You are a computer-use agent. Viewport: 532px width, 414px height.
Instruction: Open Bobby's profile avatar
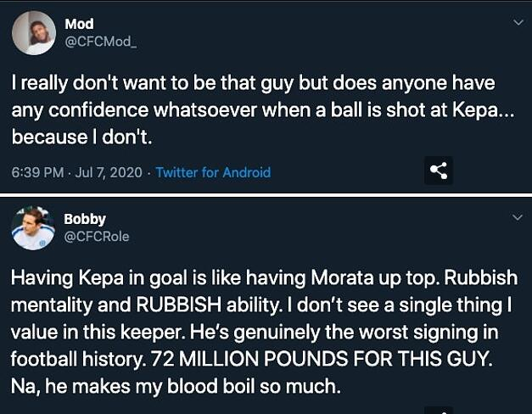tap(34, 228)
